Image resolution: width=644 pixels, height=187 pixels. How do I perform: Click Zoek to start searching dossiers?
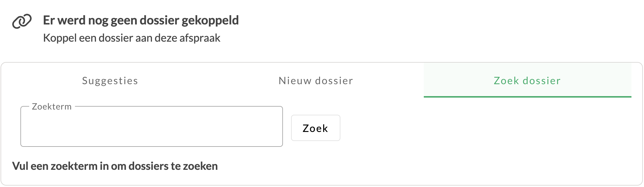pyautogui.click(x=315, y=128)
